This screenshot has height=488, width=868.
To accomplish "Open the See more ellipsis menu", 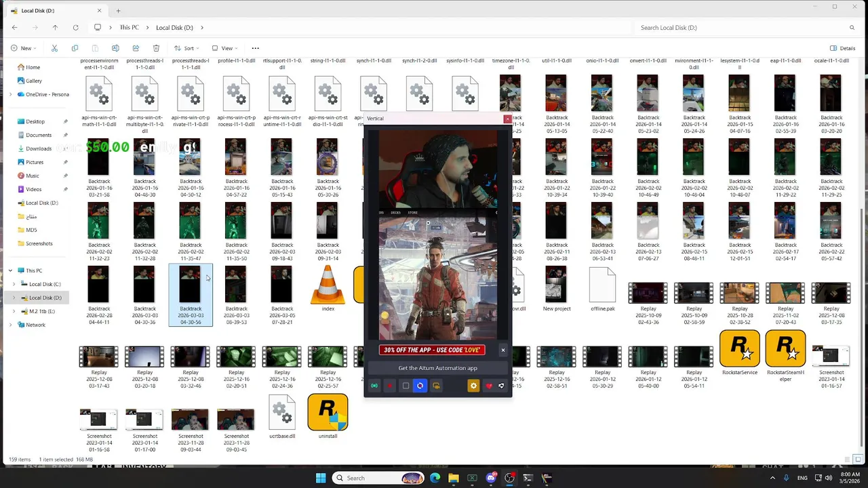I will click(255, 48).
